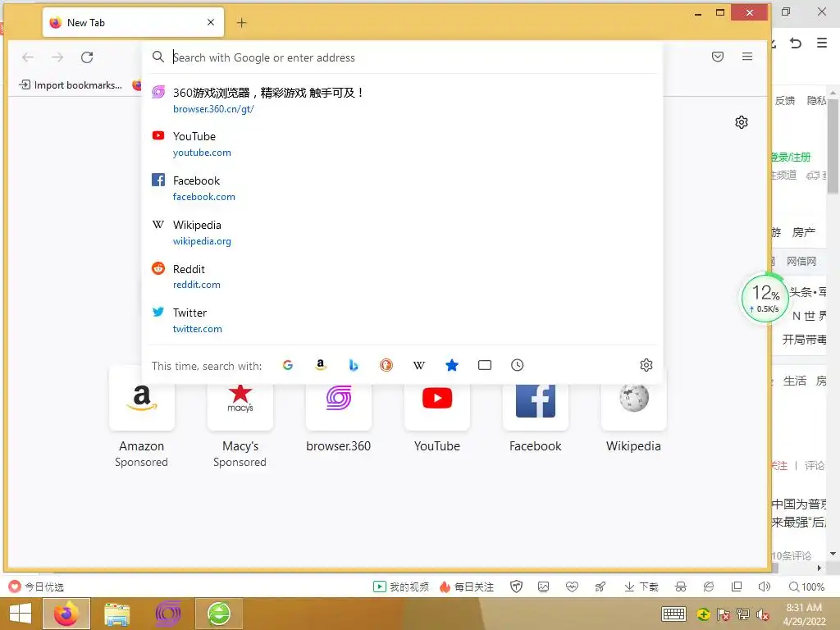Search this time with Amazon icon
The image size is (840, 630).
coord(321,365)
